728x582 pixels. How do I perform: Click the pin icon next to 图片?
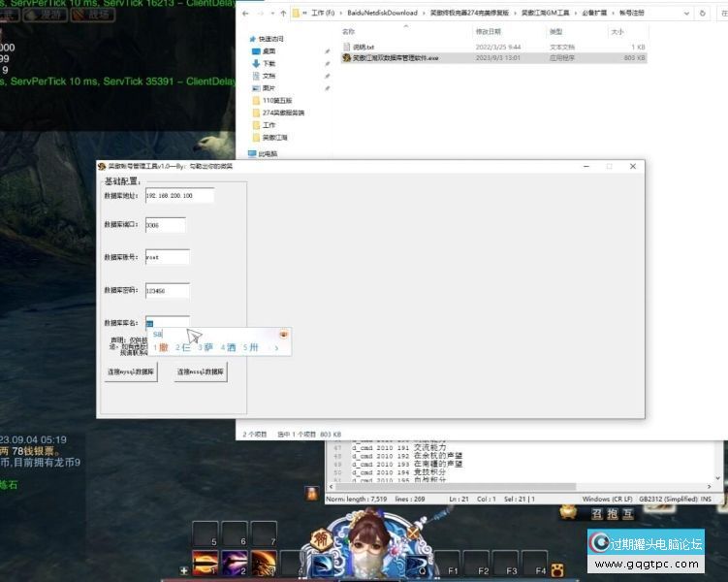point(328,88)
